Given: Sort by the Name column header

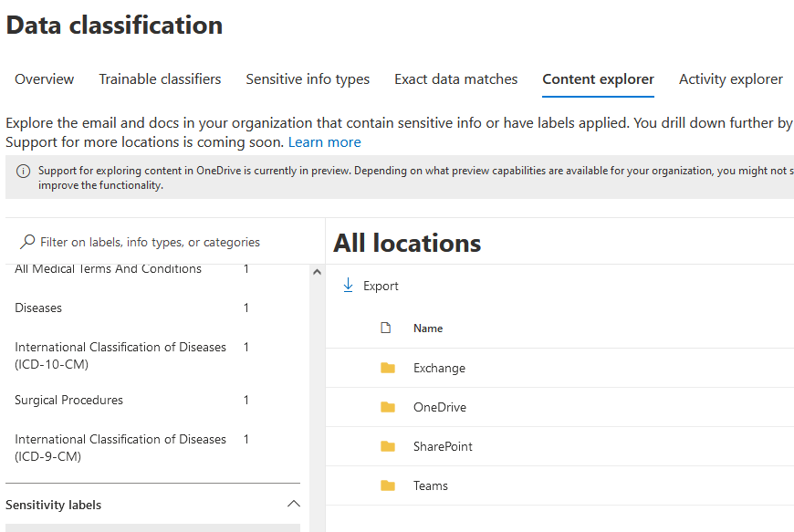Looking at the screenshot, I should pos(428,329).
